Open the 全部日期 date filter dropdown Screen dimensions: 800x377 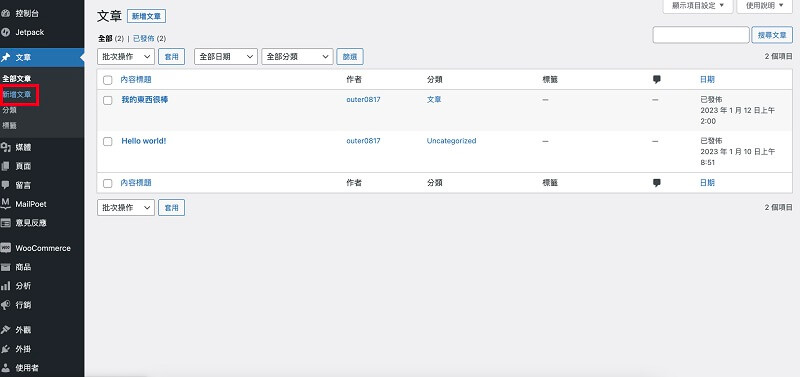click(x=226, y=57)
